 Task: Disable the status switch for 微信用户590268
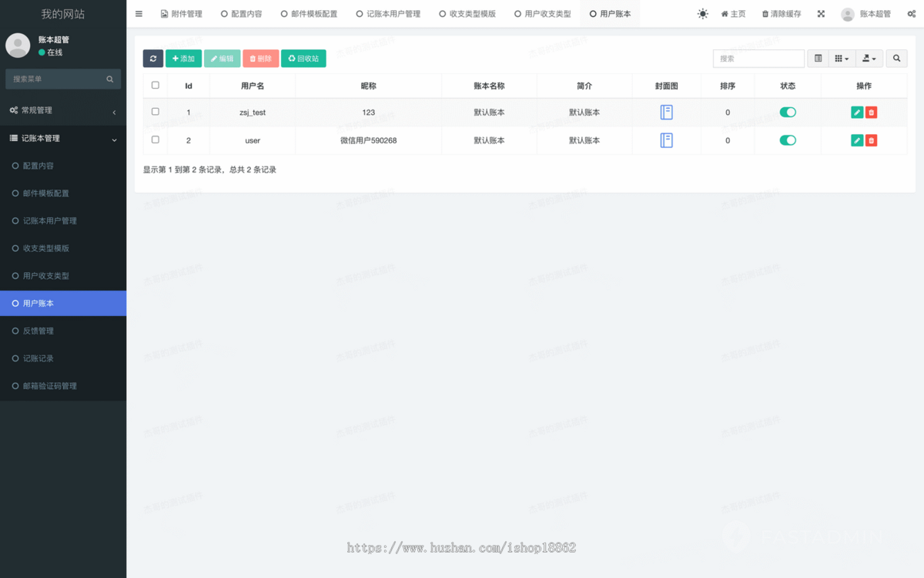coord(787,140)
